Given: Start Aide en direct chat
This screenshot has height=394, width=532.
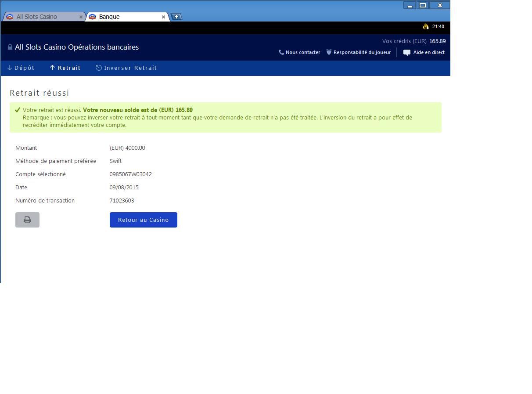Looking at the screenshot, I should (424, 52).
